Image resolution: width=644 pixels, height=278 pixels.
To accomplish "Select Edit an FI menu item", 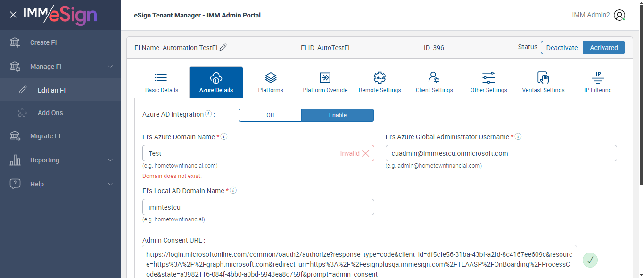I will click(x=60, y=90).
